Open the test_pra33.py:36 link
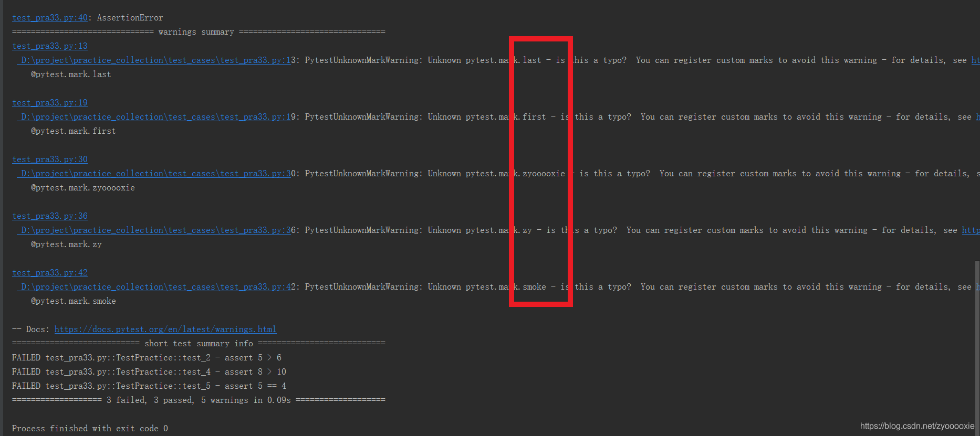980x436 pixels. (x=50, y=216)
